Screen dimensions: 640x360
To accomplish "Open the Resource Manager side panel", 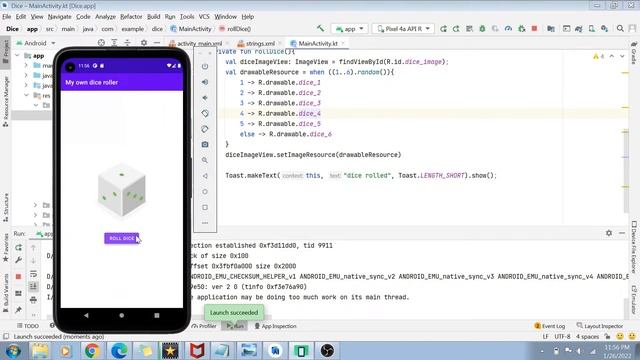I will coord(6,101).
